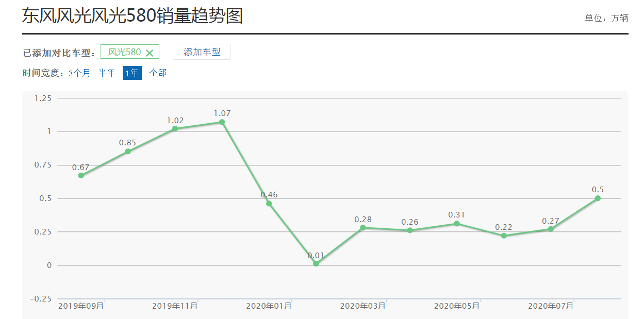Screen dimensions: 644x319
Task: Select the 3个月 time range
Action: click(79, 73)
